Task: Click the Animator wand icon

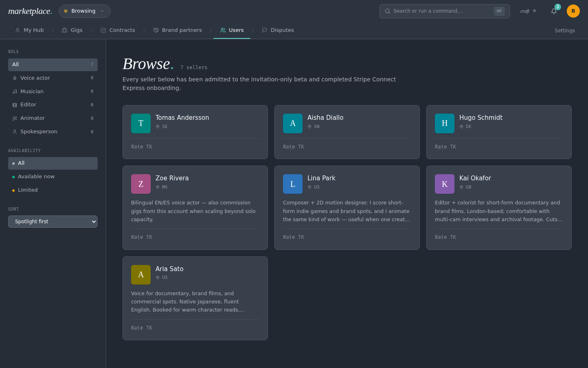Action: [15, 118]
